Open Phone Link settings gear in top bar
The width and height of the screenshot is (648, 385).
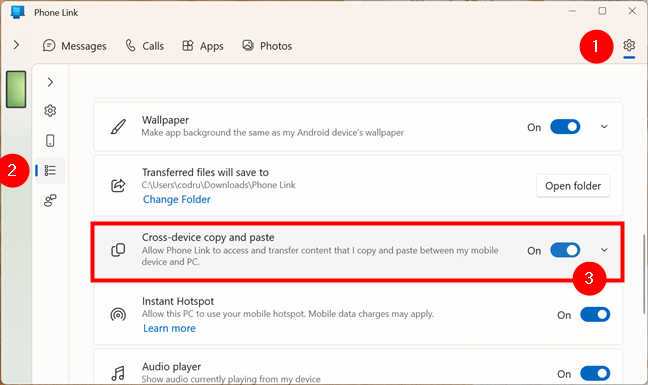point(629,45)
